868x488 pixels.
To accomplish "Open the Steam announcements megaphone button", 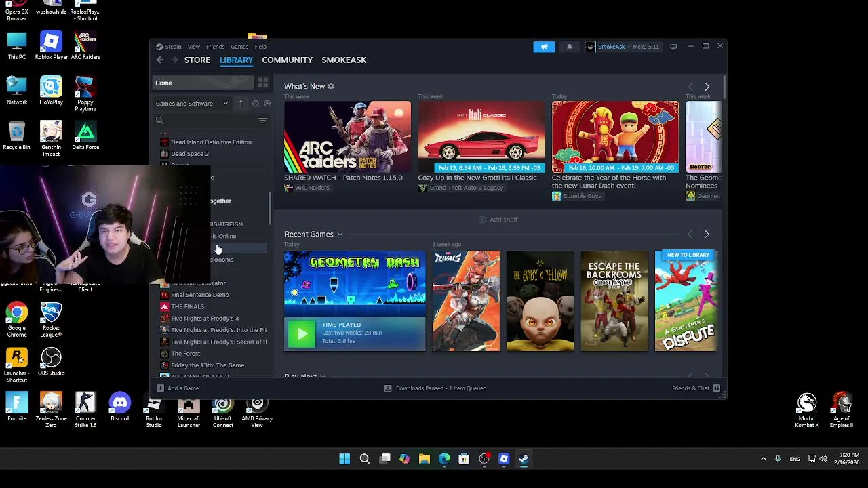I will [x=544, y=47].
